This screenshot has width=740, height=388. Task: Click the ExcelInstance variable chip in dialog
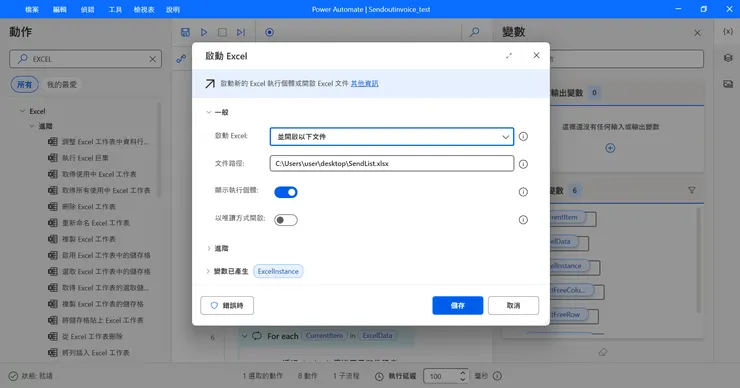[278, 271]
